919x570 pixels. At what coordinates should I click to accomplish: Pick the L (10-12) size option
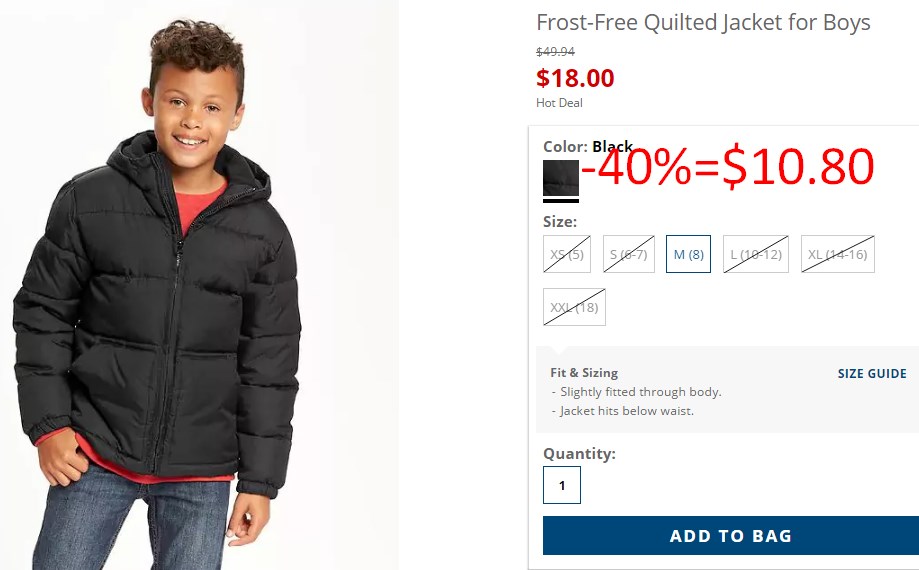click(x=755, y=254)
